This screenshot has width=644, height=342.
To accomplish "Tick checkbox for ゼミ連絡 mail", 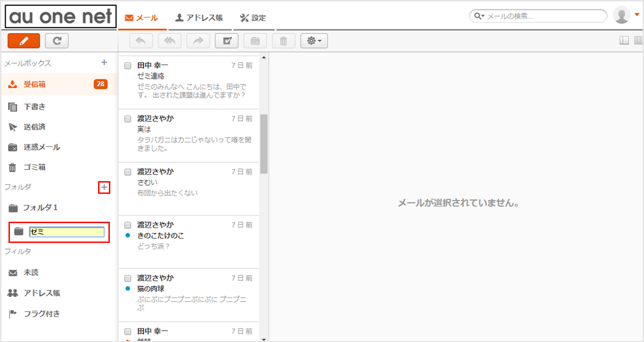I will pos(128,66).
